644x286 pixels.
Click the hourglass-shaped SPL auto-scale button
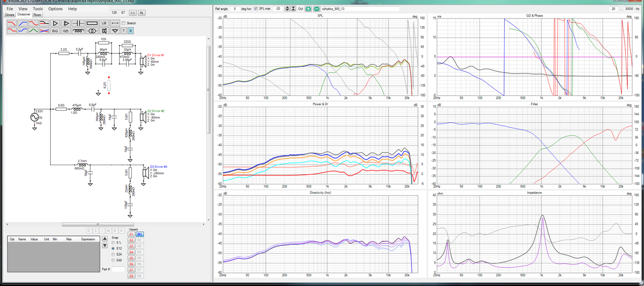pyautogui.click(x=293, y=9)
